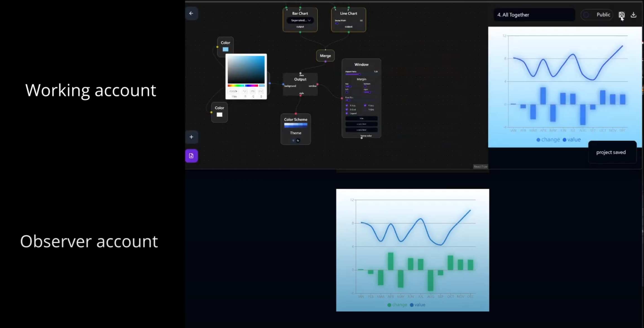Click the React Flow attribution label

click(480, 167)
